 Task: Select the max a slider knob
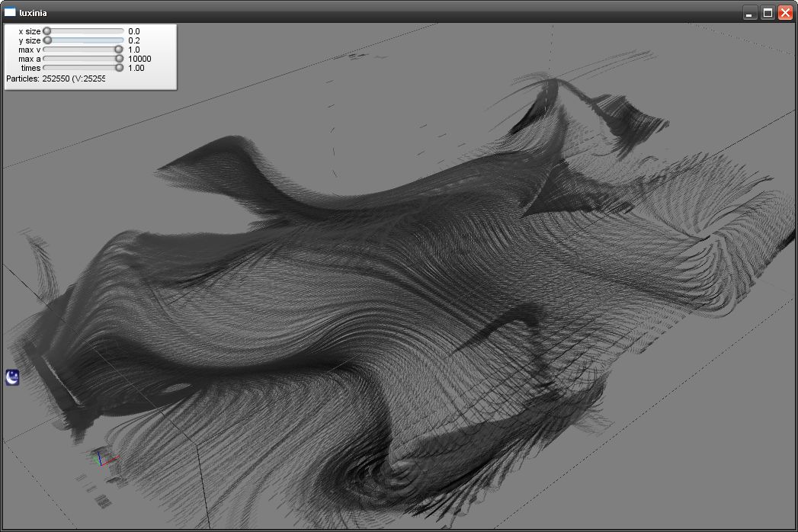pos(119,59)
